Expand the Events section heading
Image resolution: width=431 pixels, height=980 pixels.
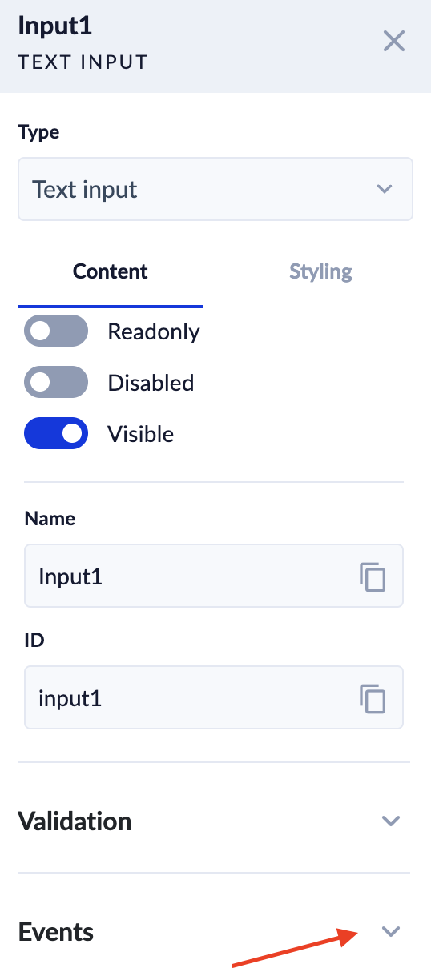[x=55, y=932]
